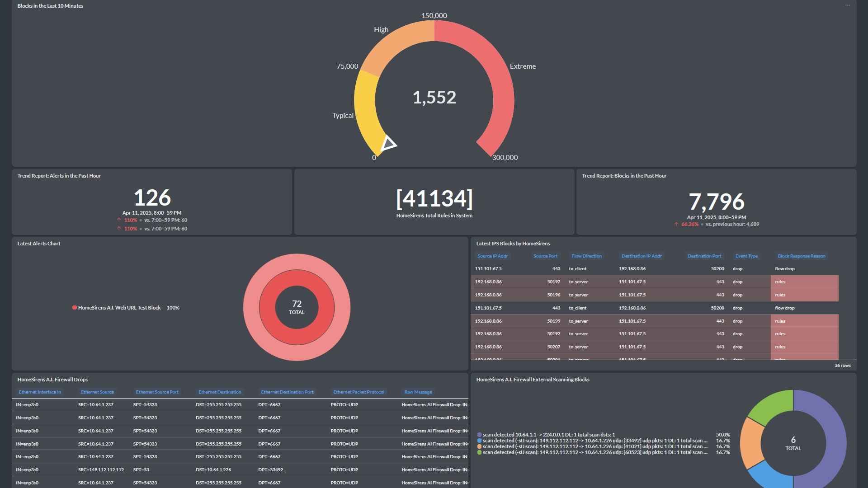Click source port cell 50196
868x488 pixels.
pos(553,295)
